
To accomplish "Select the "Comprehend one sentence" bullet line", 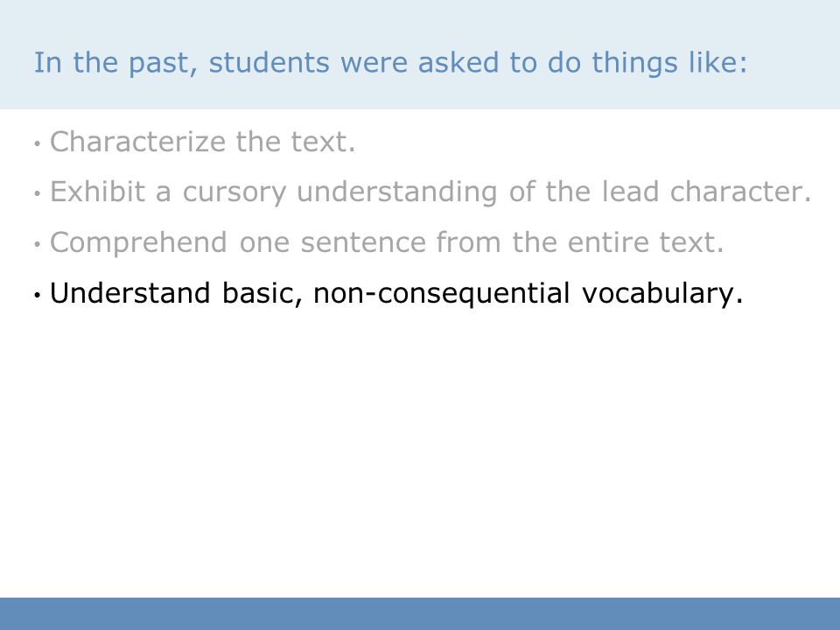I will point(387,242).
